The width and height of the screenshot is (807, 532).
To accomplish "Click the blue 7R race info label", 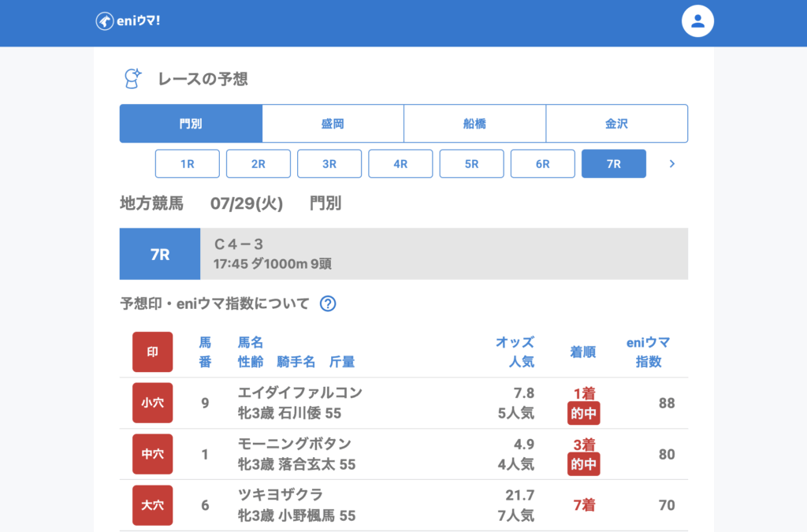I will 160,254.
